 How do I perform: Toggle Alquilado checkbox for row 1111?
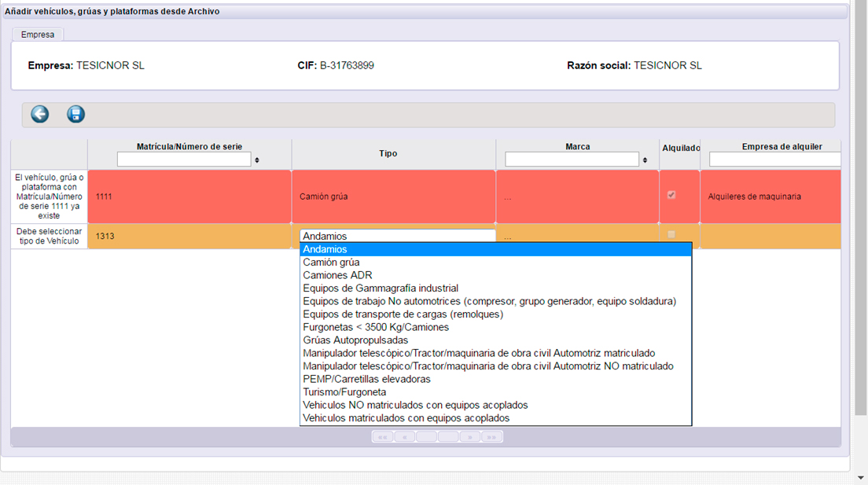coord(671,195)
